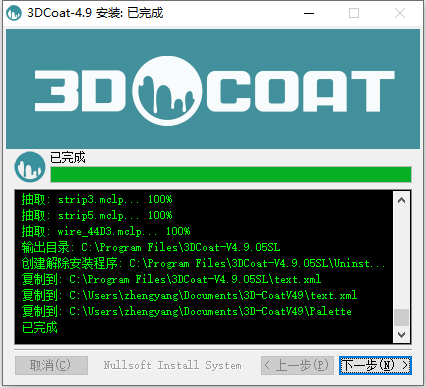This screenshot has width=426, height=388.
Task: Select log line copying to Documents\3D-CoatV49\text.xml
Action: pos(189,295)
